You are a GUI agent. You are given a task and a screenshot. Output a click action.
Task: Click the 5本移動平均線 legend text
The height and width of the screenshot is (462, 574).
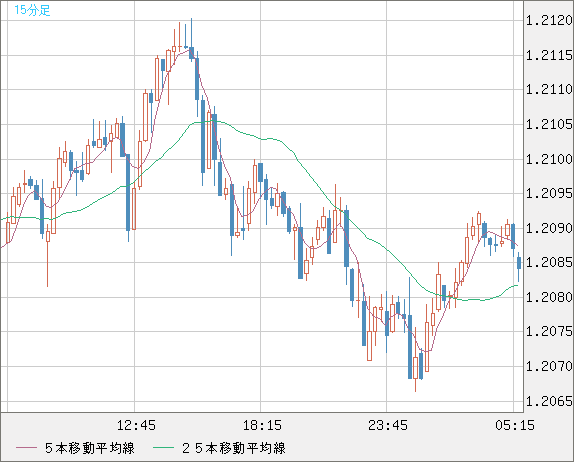(x=90, y=448)
